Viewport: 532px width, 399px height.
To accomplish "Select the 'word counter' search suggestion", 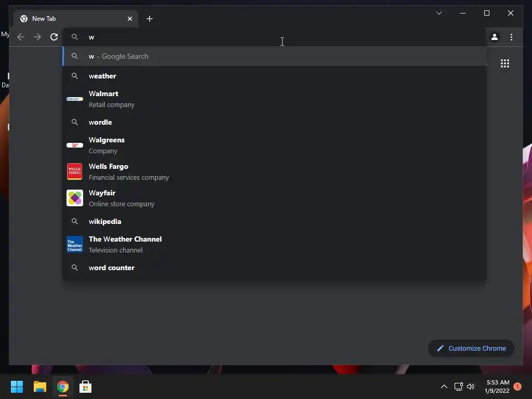I will pyautogui.click(x=274, y=268).
